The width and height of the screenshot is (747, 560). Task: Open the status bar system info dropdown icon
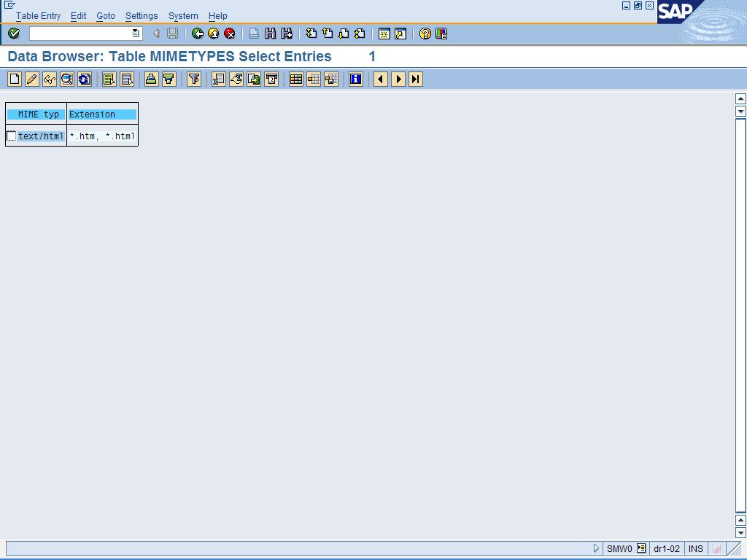[641, 548]
